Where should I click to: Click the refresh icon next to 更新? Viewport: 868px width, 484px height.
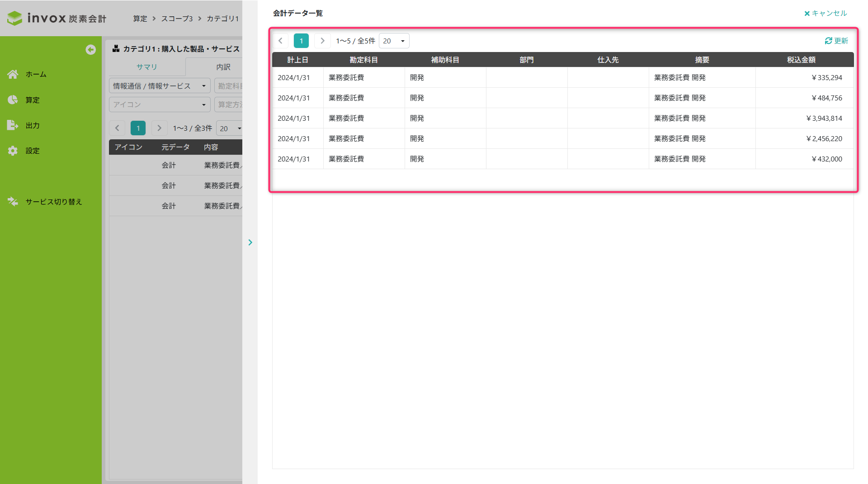pos(828,41)
